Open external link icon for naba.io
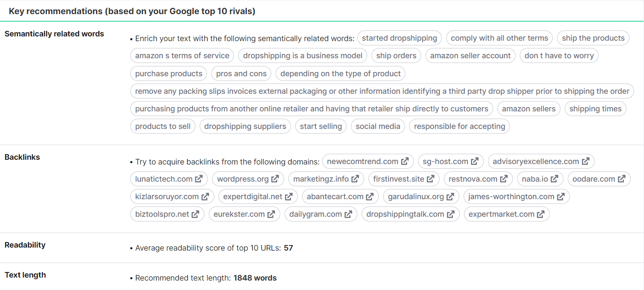This screenshot has width=644, height=290. click(x=554, y=179)
